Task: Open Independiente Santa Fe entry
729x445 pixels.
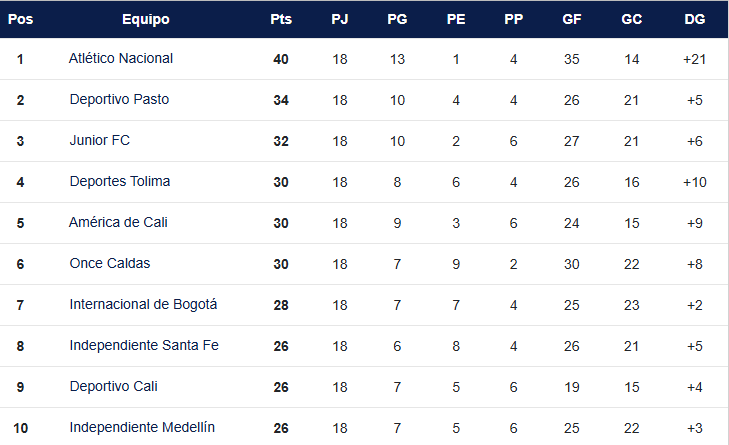Action: click(144, 346)
